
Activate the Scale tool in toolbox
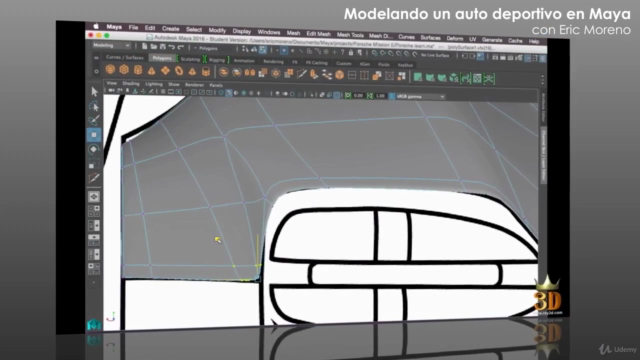94,164
